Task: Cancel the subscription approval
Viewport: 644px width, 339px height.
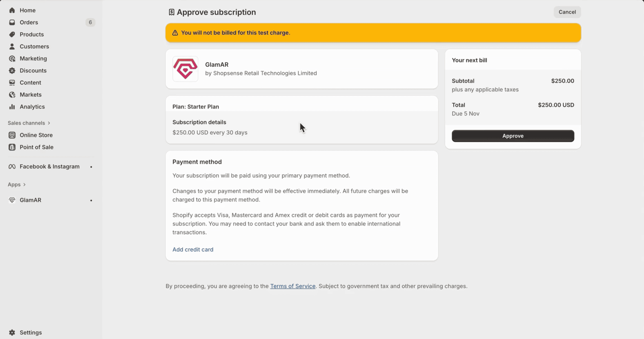Action: [567, 12]
